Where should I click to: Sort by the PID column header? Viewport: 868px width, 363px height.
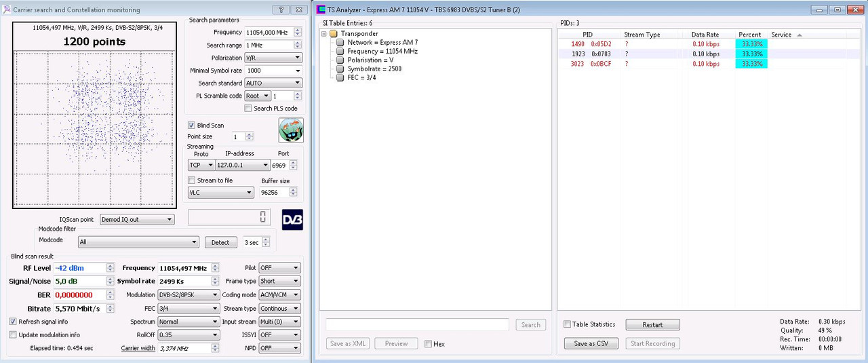[x=587, y=35]
